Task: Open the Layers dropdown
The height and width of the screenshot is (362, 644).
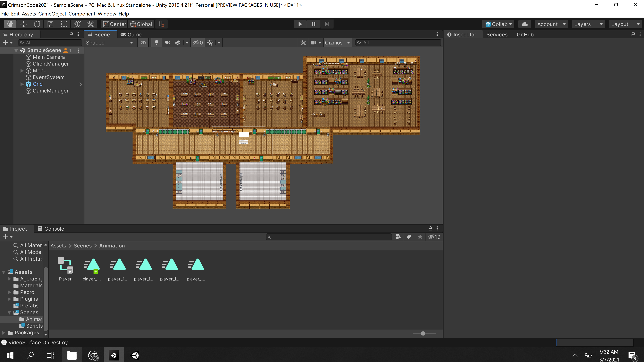Action: pos(588,24)
